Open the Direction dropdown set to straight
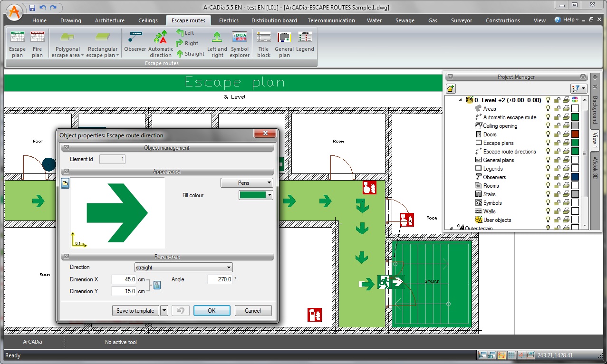 (x=183, y=268)
